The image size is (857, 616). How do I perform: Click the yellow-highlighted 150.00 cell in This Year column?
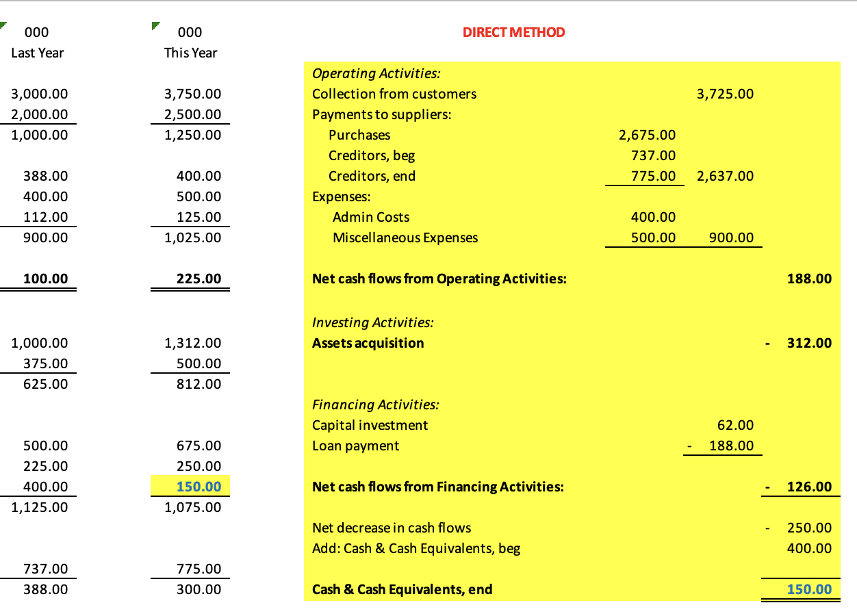(199, 487)
